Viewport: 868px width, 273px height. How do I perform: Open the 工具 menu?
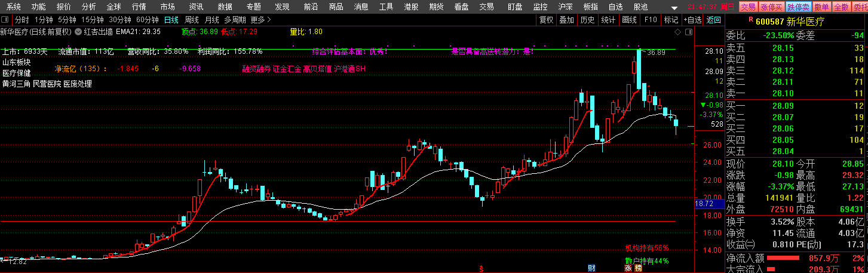387,7
